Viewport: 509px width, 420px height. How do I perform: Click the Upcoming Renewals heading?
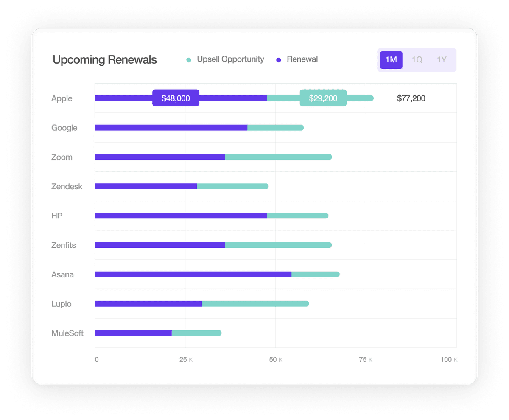pyautogui.click(x=105, y=60)
